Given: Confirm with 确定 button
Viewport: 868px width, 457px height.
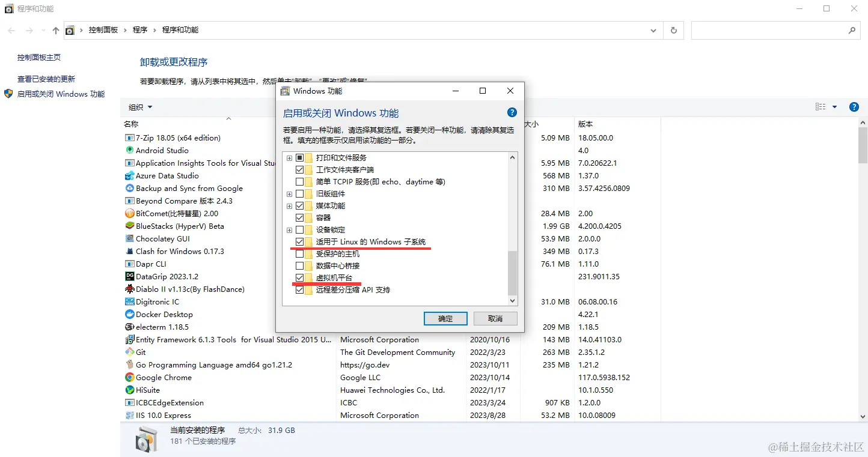Looking at the screenshot, I should pos(445,318).
